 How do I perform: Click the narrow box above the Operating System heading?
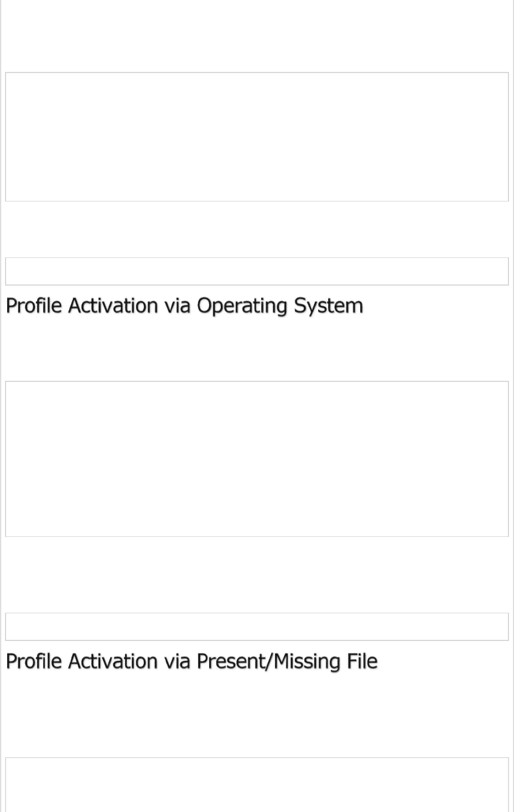click(x=257, y=271)
